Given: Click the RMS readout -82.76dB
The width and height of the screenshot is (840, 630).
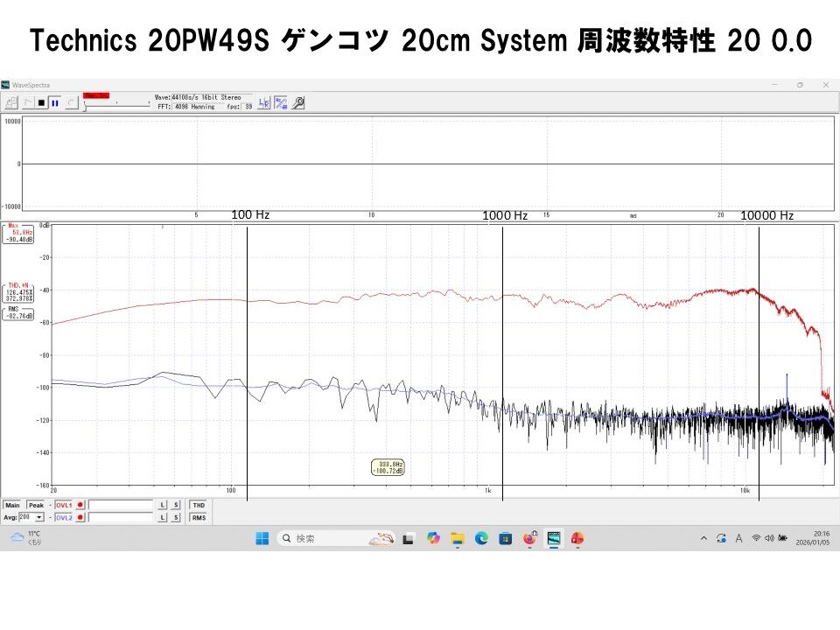Looking at the screenshot, I should click(18, 313).
